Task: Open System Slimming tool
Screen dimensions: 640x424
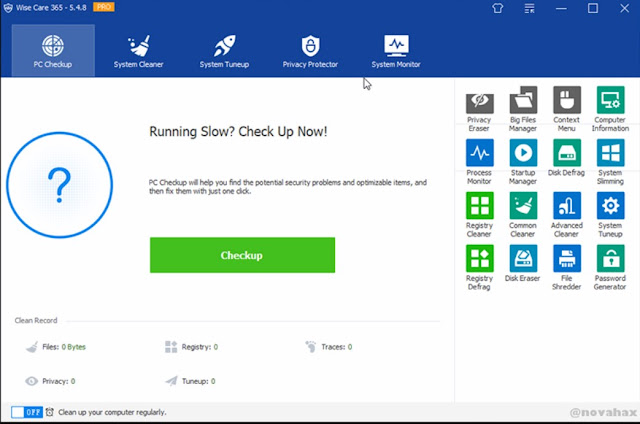Action: (x=610, y=162)
